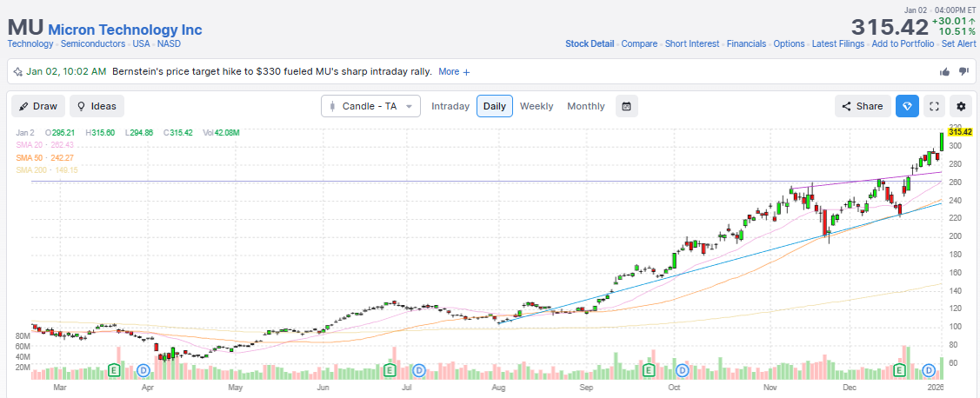
Task: Click the dividend D marker in early October
Action: pos(683,370)
